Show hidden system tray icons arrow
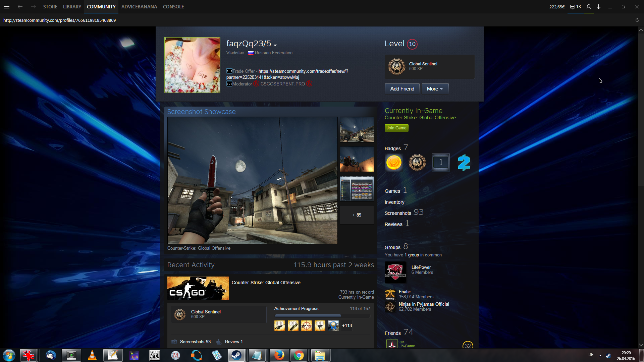 (x=600, y=356)
